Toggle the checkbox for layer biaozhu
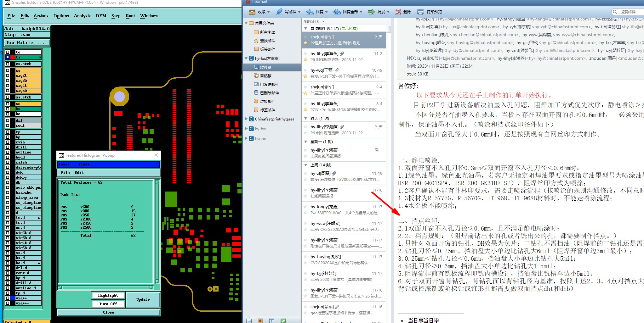This screenshot has width=644, height=323. pyautogui.click(x=8, y=192)
